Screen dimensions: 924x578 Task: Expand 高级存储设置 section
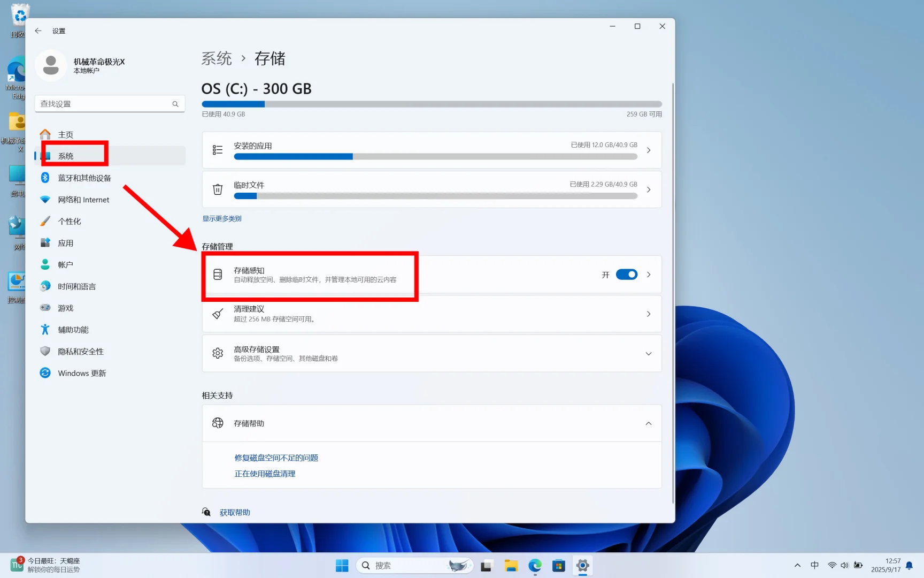(649, 353)
